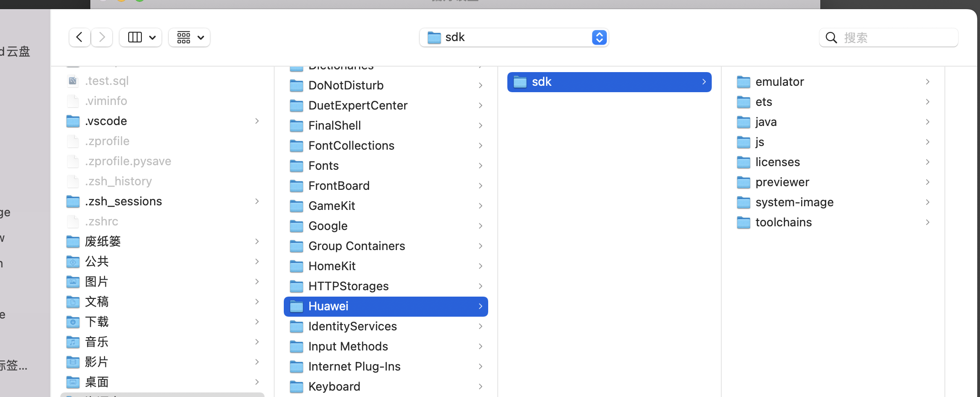Select the Huawei folder row
The image size is (980, 397).
[x=386, y=306]
